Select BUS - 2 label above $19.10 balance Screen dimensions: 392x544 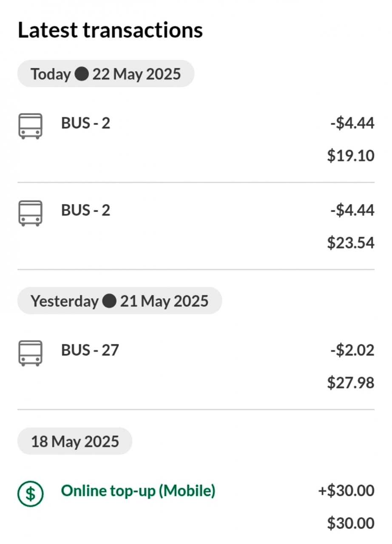85,123
